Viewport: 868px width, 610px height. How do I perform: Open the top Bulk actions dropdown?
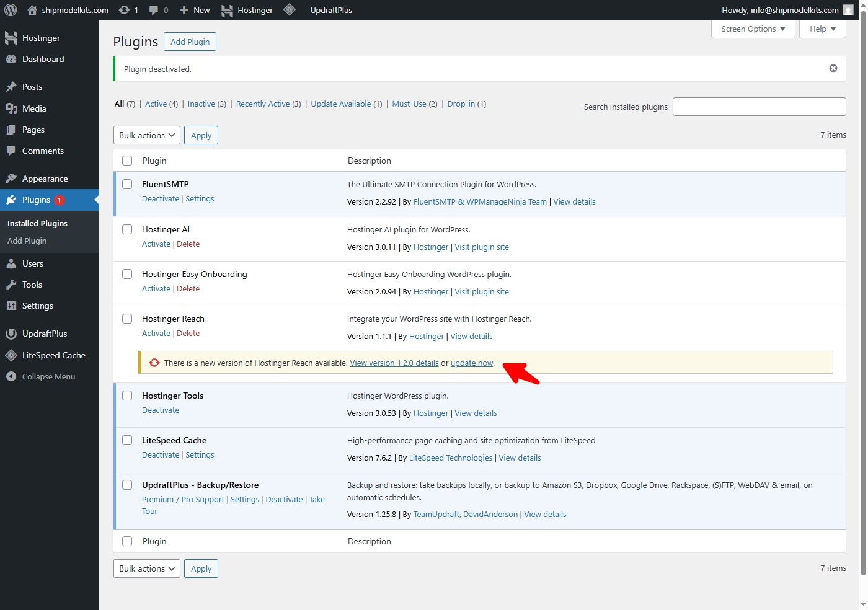[147, 135]
